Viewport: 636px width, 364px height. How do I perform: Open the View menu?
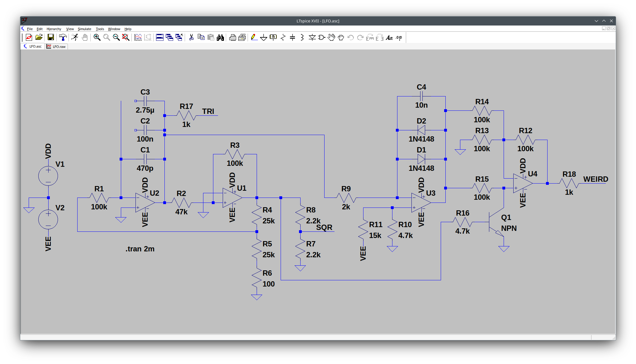pos(70,29)
